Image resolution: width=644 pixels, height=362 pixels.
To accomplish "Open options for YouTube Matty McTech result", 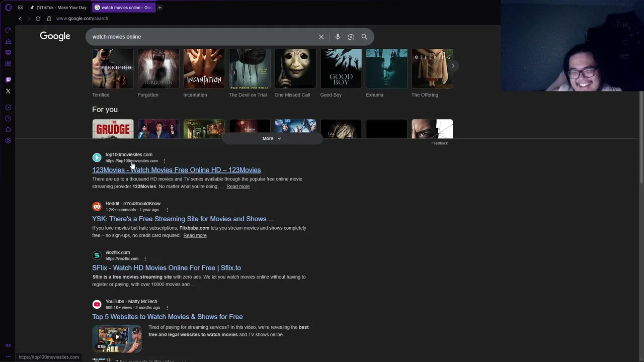I will (167, 308).
